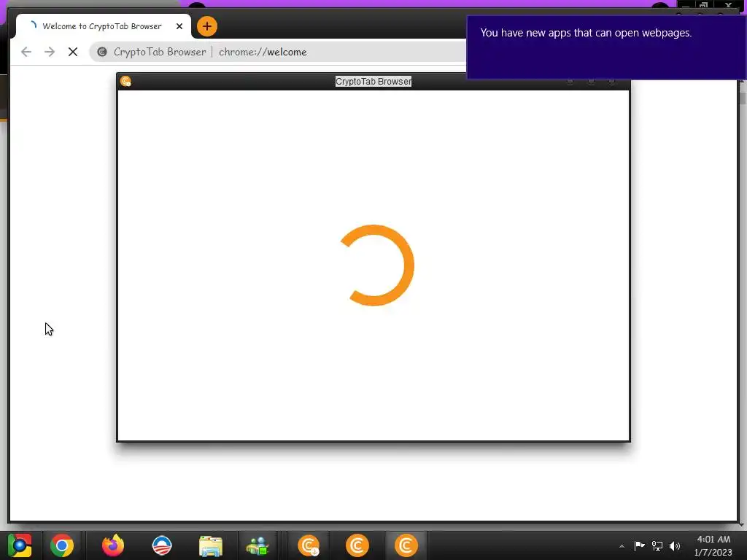
Task: Switch to the active CryptoTab Browser taskbar item
Action: [x=406, y=545]
